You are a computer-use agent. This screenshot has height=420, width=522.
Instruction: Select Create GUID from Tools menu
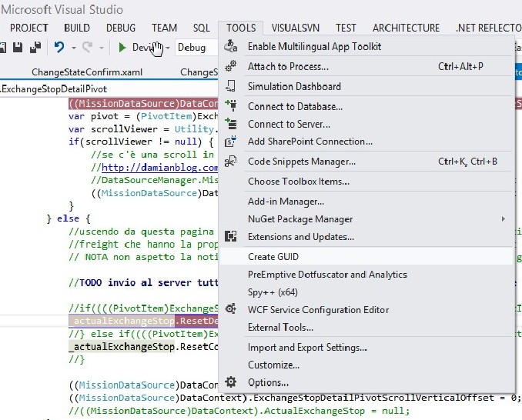[x=273, y=257]
